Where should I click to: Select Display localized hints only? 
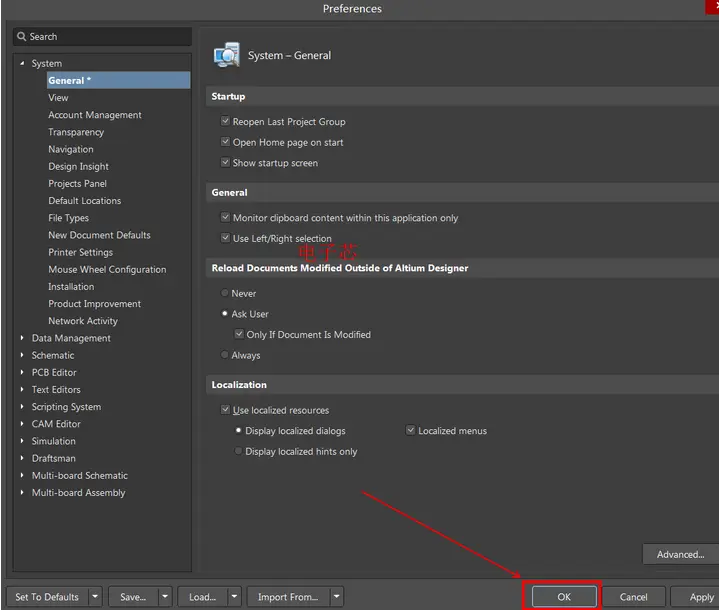238,451
